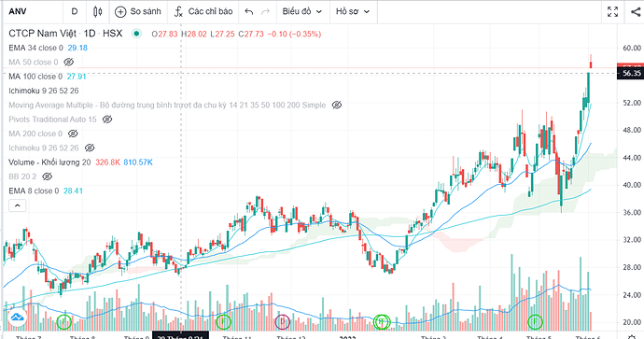Open first green event marker near Tháng 7
The width and height of the screenshot is (644, 339).
[63, 322]
